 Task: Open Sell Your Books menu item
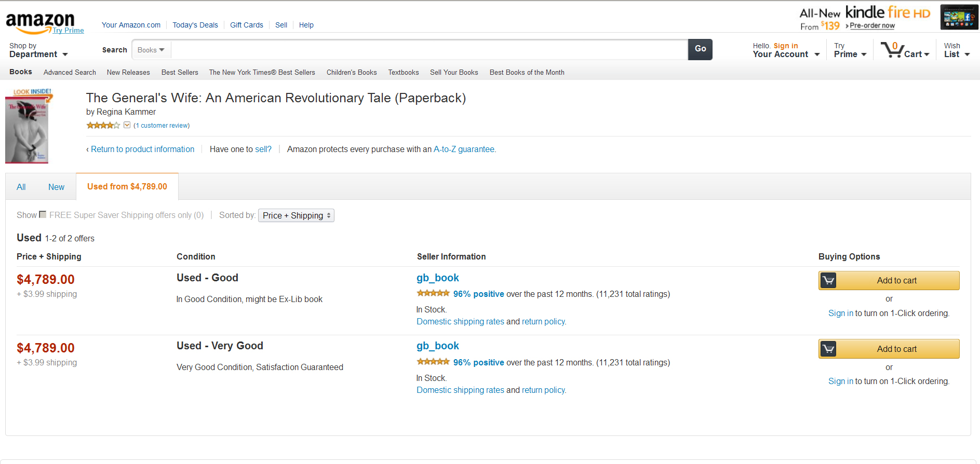(454, 72)
